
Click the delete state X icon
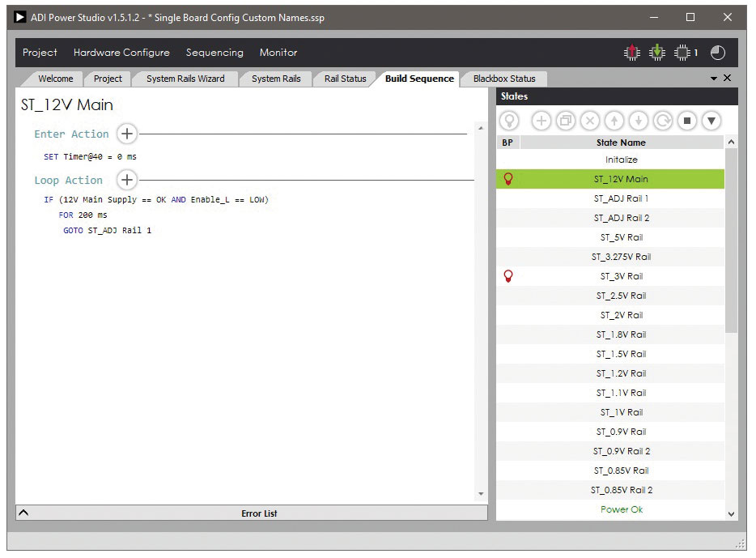590,121
